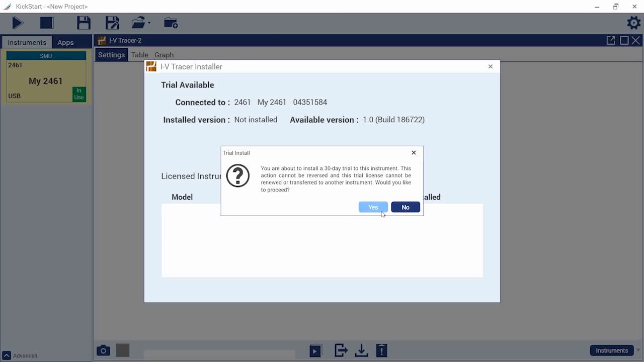Screen dimensions: 644x362
Task: Select the Graph tab
Action: [164, 55]
